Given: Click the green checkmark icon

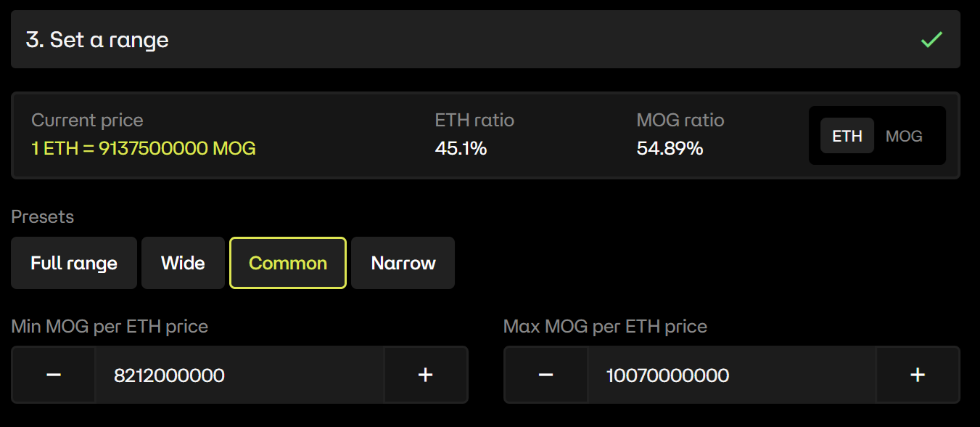Looking at the screenshot, I should tap(931, 40).
